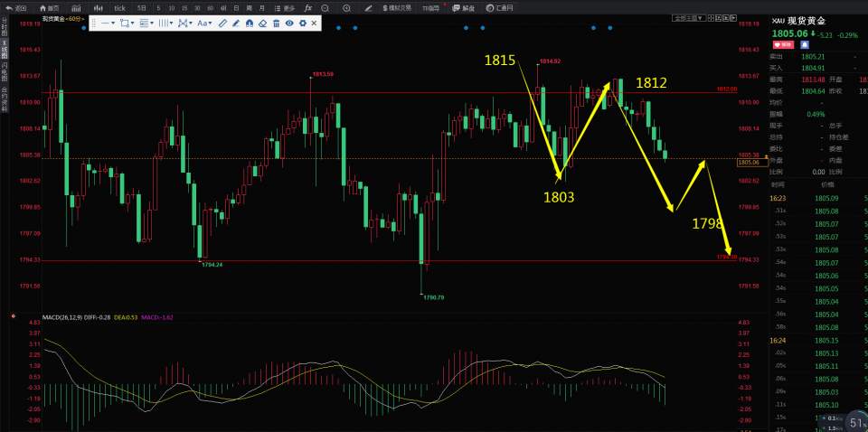Click the 1813.59 high label on chart
Viewport: 868px width, 432px height.
(324, 73)
